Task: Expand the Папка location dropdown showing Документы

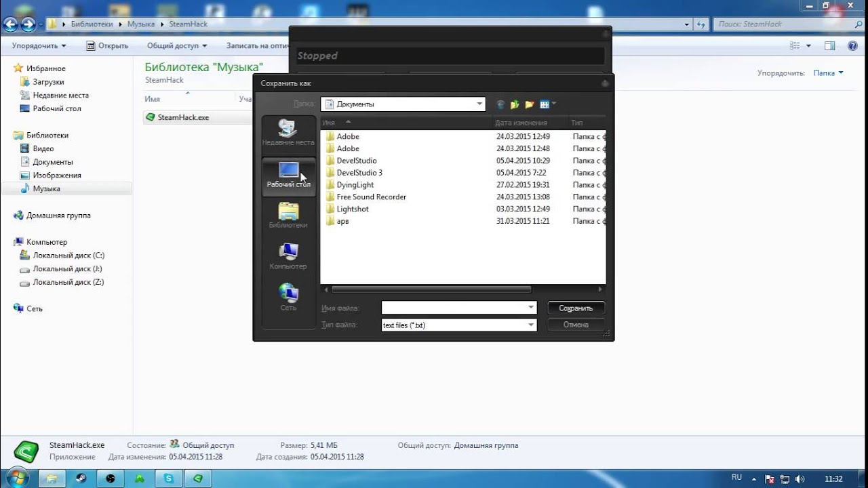Action: click(480, 104)
